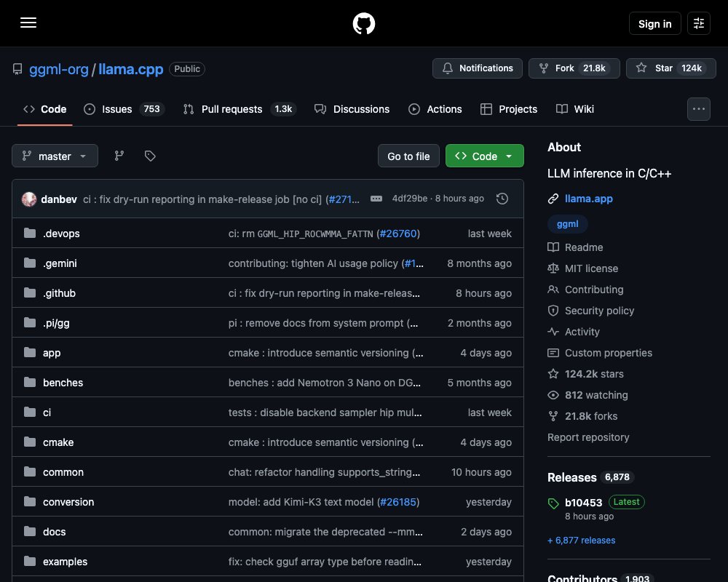Open pull request #26185 link

398,502
